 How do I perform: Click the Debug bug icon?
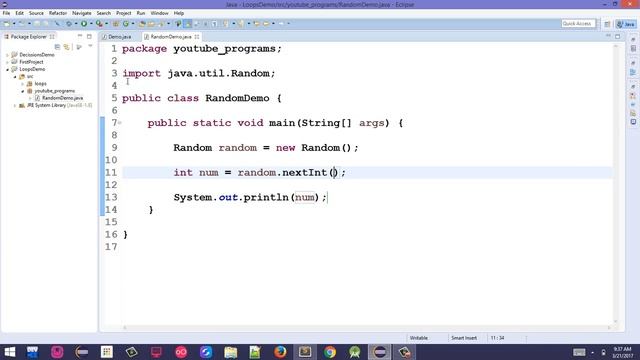(69, 24)
